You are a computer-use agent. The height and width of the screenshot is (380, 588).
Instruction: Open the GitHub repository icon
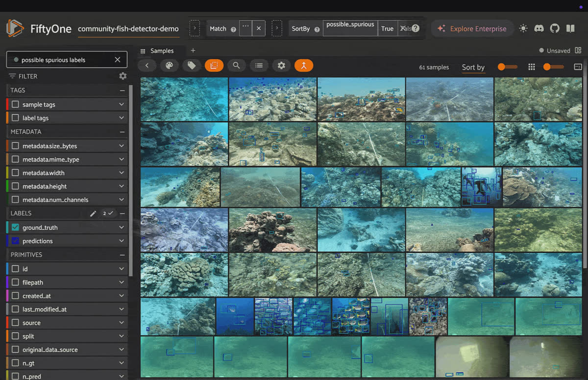(x=555, y=28)
